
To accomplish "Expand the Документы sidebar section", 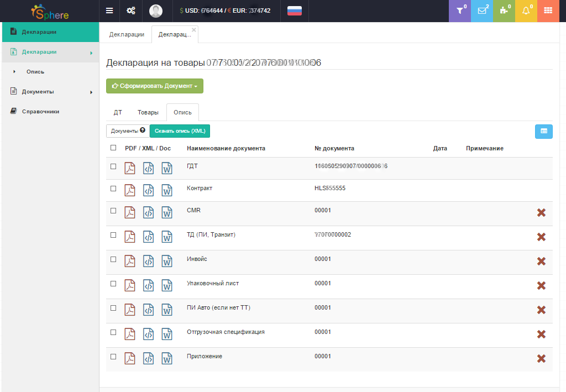I will click(x=50, y=92).
